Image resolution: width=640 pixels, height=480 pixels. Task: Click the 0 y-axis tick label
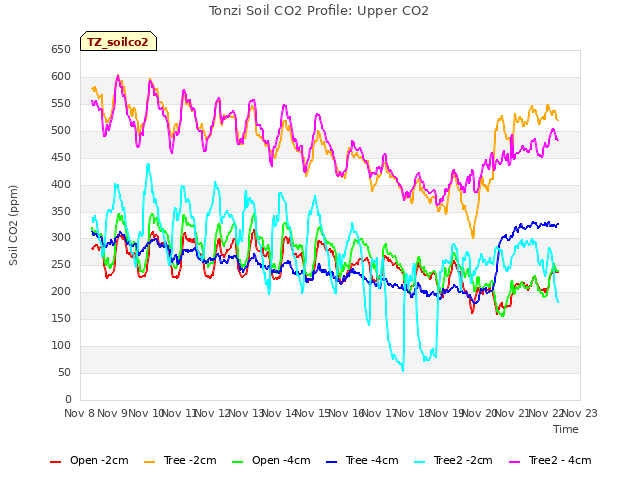pyautogui.click(x=68, y=399)
